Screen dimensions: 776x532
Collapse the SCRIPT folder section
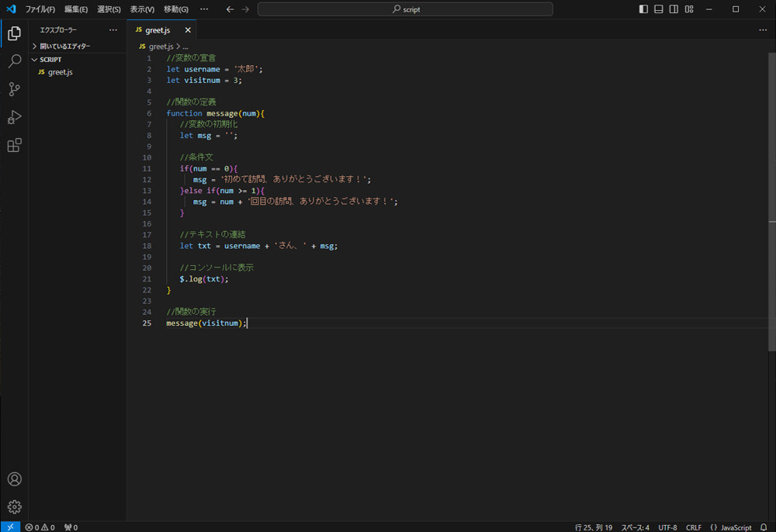51,59
